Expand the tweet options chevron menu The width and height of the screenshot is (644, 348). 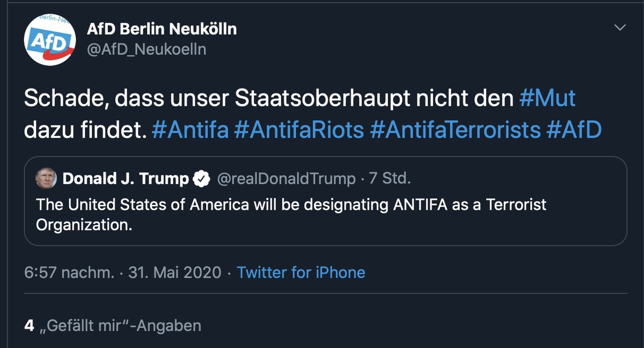point(620,27)
